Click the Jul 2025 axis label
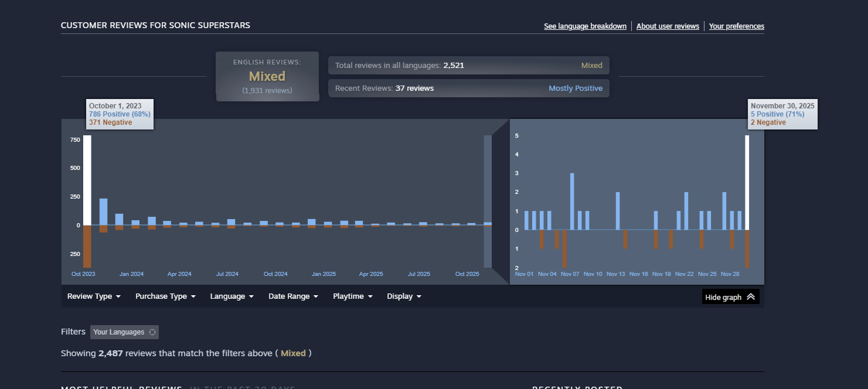 point(419,274)
